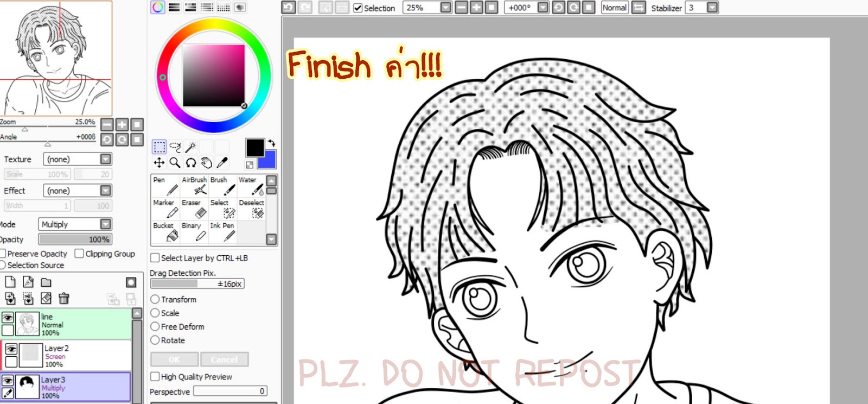Screen dimensions: 868x404
Task: Click the Normal view mode button
Action: tap(615, 8)
